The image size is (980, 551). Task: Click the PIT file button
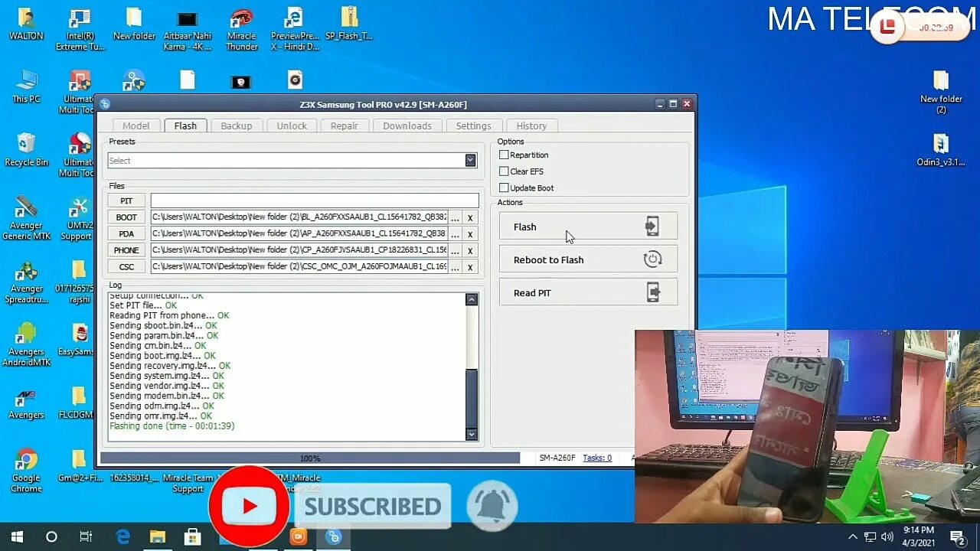coord(126,201)
